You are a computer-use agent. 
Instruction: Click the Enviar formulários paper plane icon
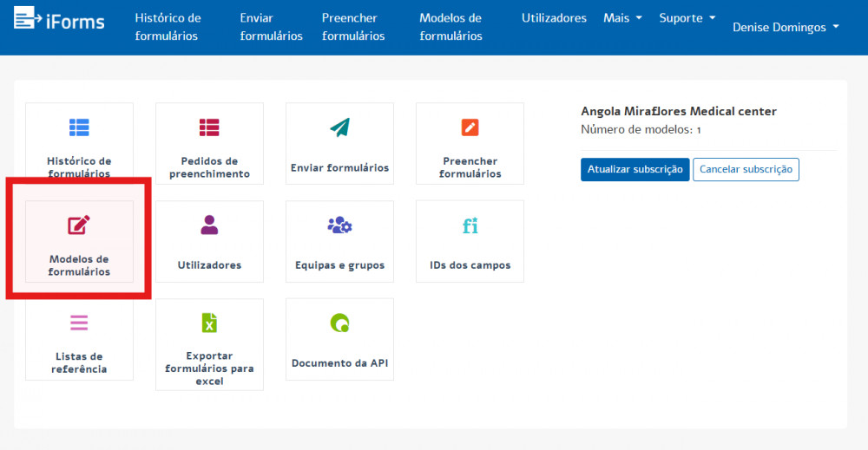coord(339,127)
